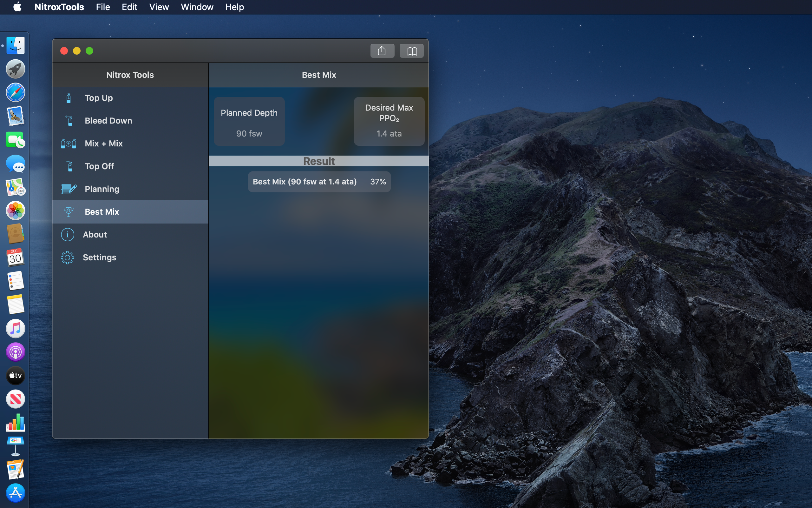The image size is (812, 508).
Task: Edit the Desired Max PPO₂ 1.4 ata field
Action: [389, 121]
